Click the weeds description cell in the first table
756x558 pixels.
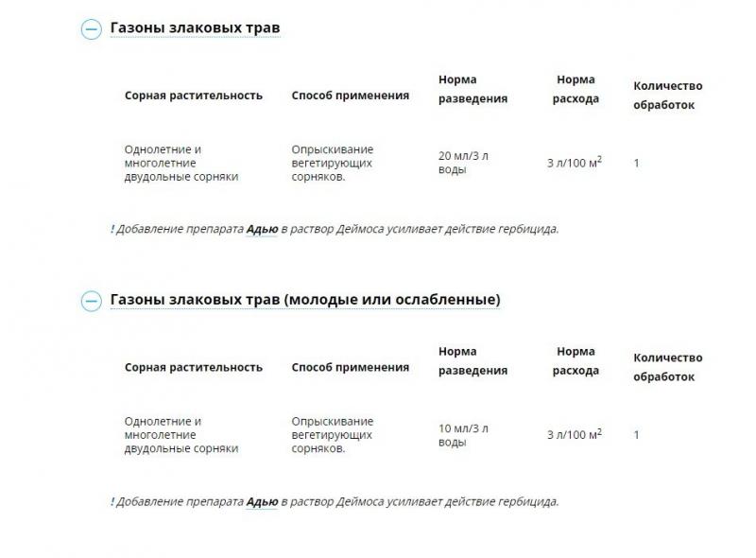(181, 163)
